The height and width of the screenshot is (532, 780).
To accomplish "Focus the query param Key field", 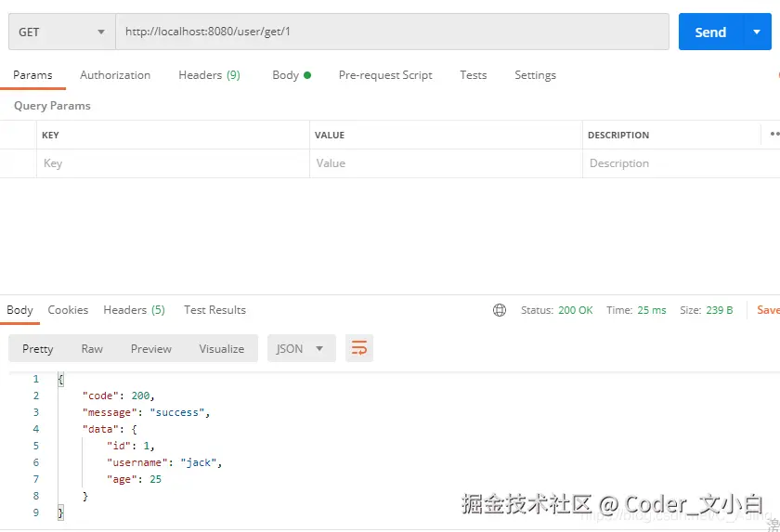I will click(173, 163).
